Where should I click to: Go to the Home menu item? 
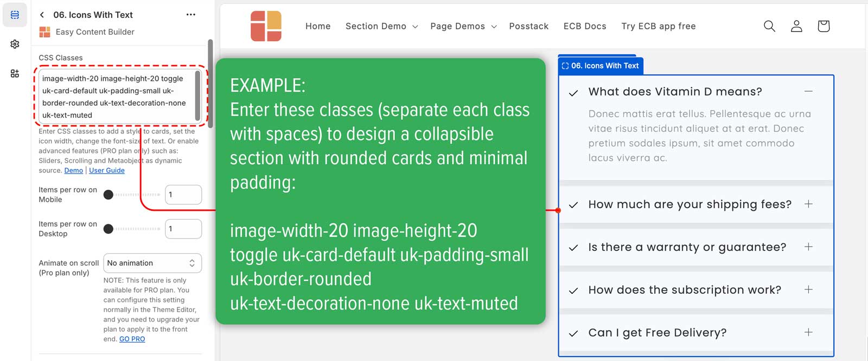pos(318,26)
